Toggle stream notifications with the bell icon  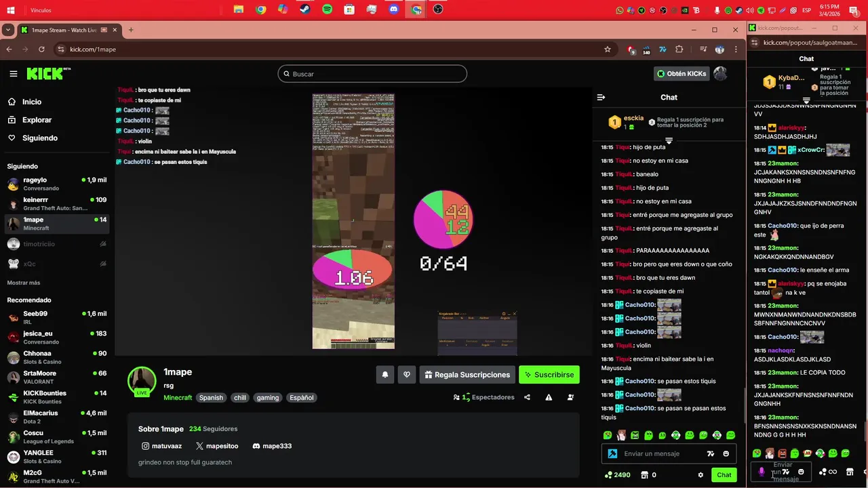pyautogui.click(x=385, y=374)
